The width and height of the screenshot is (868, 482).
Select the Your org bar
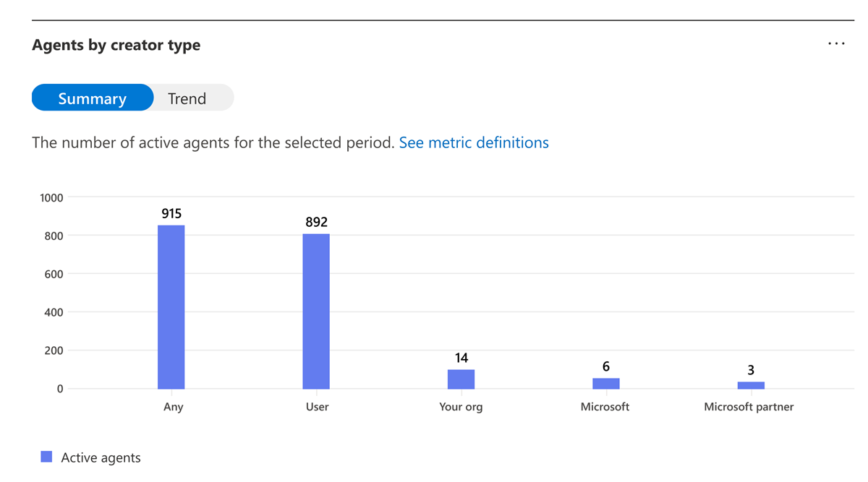point(461,379)
